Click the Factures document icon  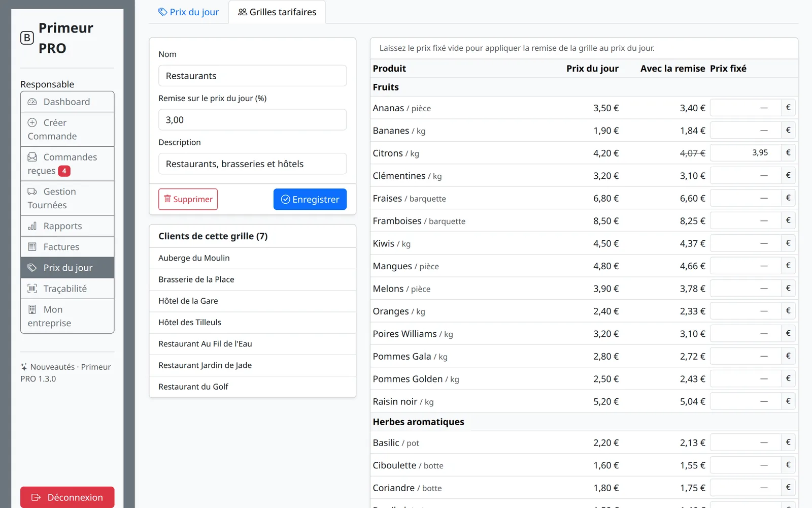tap(32, 247)
